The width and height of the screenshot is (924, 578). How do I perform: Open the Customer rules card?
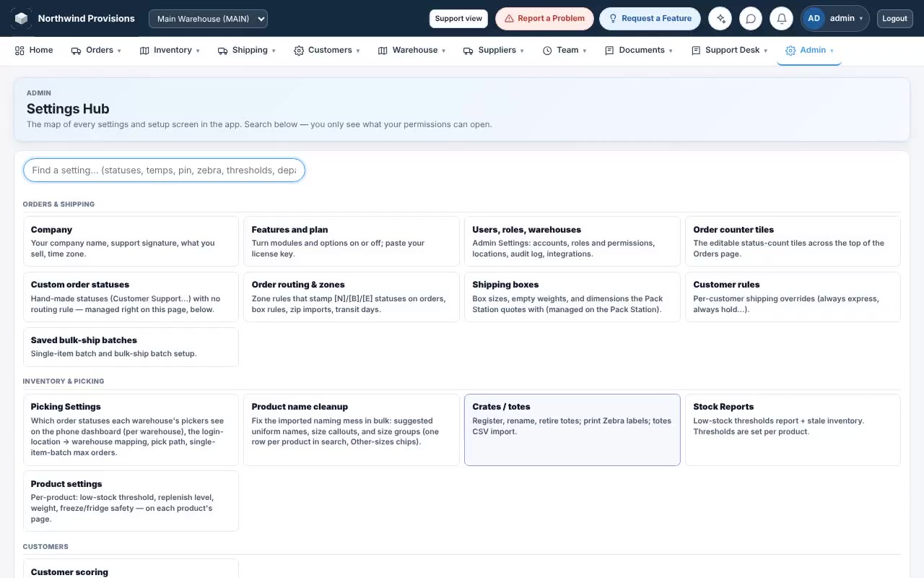pyautogui.click(x=793, y=297)
